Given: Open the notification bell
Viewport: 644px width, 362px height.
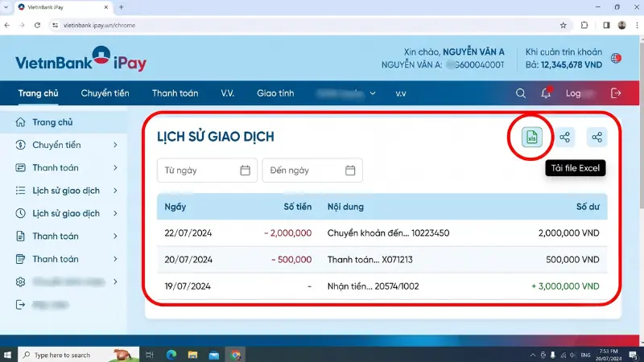Looking at the screenshot, I should tap(546, 93).
